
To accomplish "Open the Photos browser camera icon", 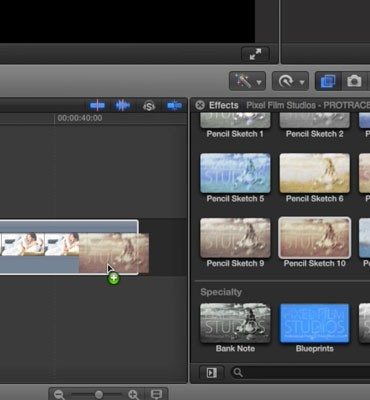I will (x=354, y=81).
